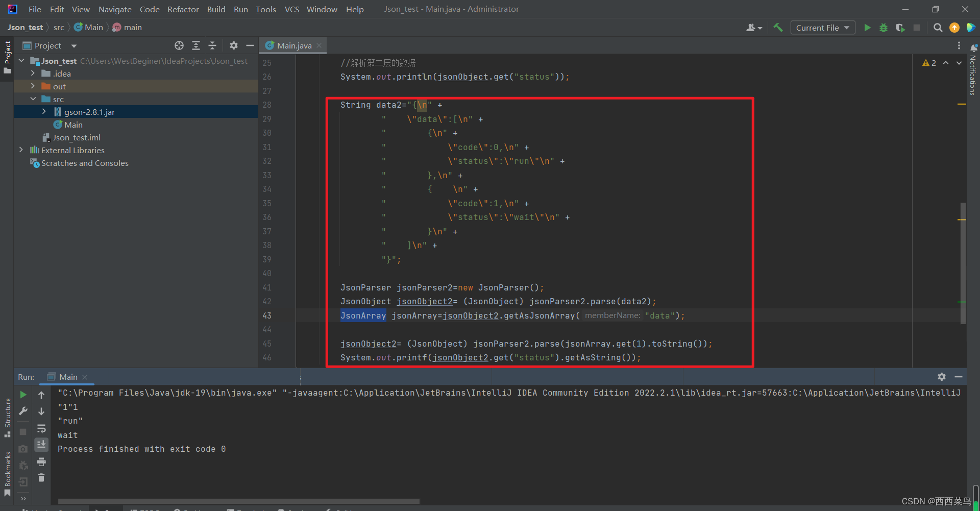This screenshot has height=511, width=980.
Task: Expand the External Libraries node
Action: 21,150
